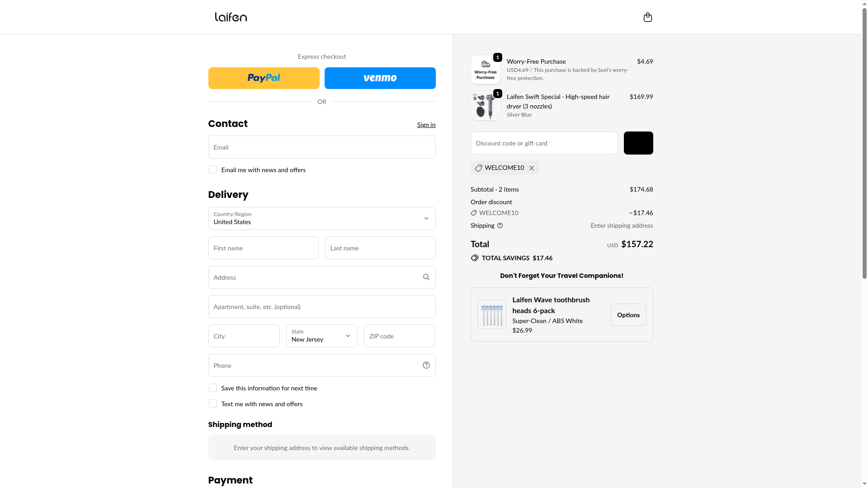
Task: Pay with the PayPal express button
Action: click(264, 78)
